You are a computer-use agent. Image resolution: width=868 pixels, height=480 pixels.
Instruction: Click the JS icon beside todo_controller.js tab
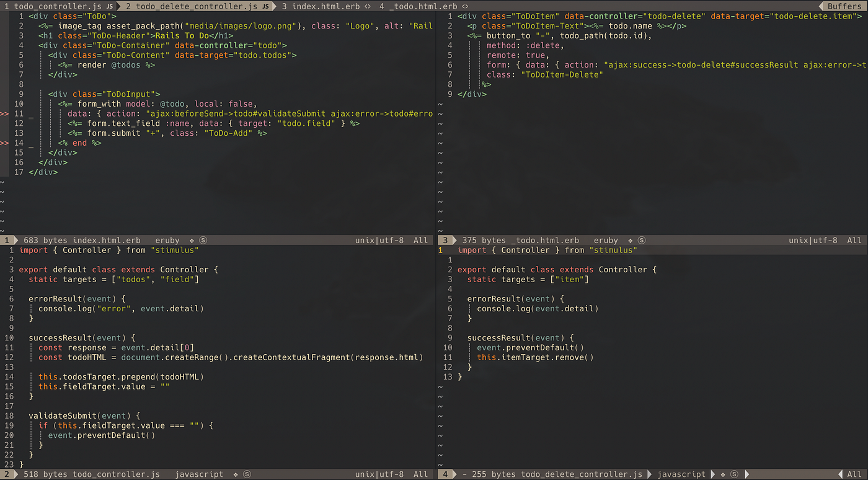(110, 6)
